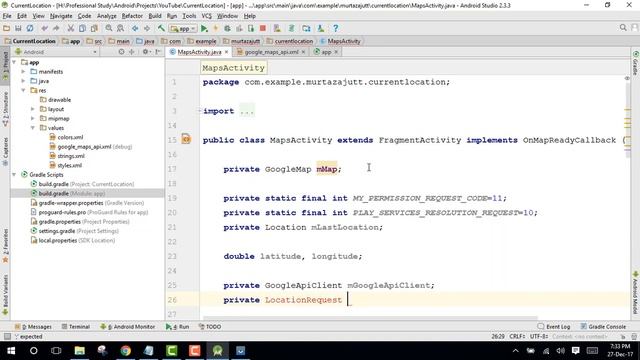This screenshot has width=640, height=360.
Task: Unfold the collapsed import block
Action: 200,111
